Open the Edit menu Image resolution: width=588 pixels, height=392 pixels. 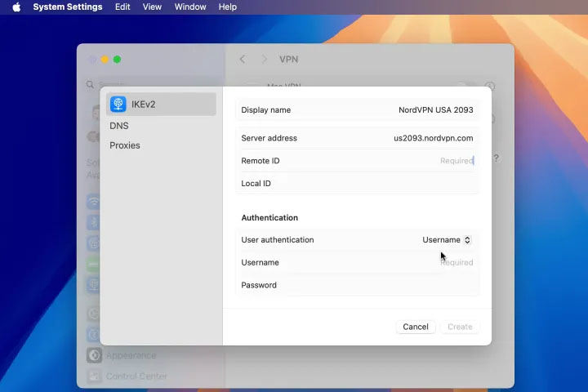[122, 7]
